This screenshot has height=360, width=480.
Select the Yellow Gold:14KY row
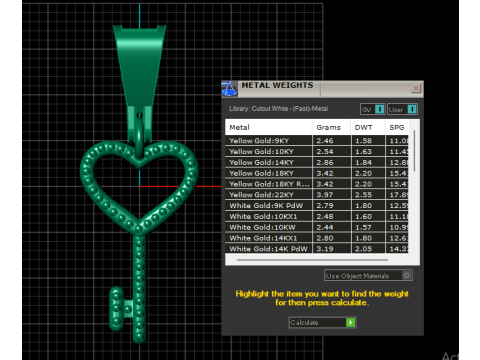click(317, 162)
